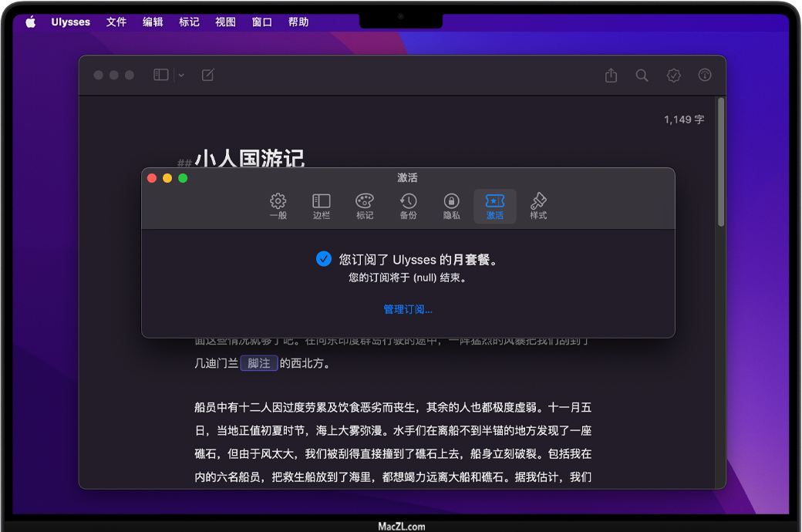Open the 样式 styles preferences tab
The width and height of the screenshot is (802, 532).
538,207
